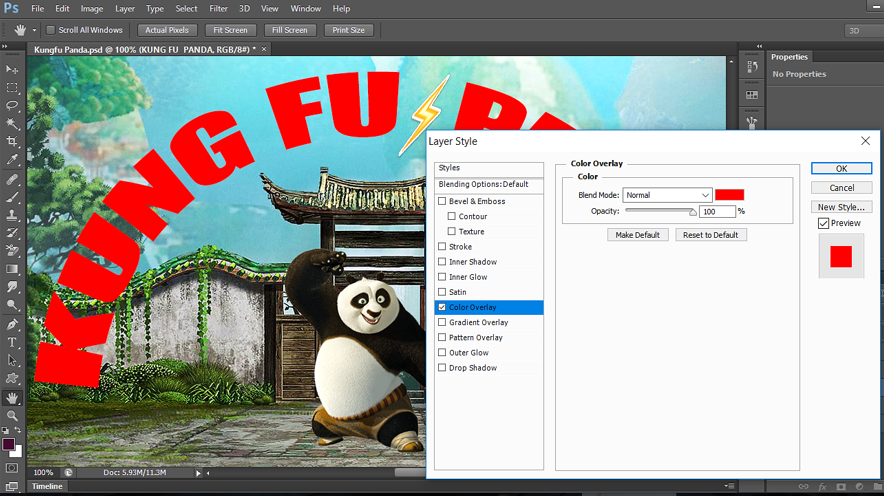884x496 pixels.
Task: Open the History panel icon
Action: coord(752,67)
